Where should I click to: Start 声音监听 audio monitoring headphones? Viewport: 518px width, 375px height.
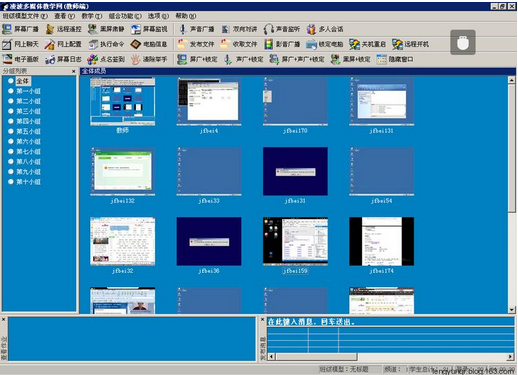282,29
